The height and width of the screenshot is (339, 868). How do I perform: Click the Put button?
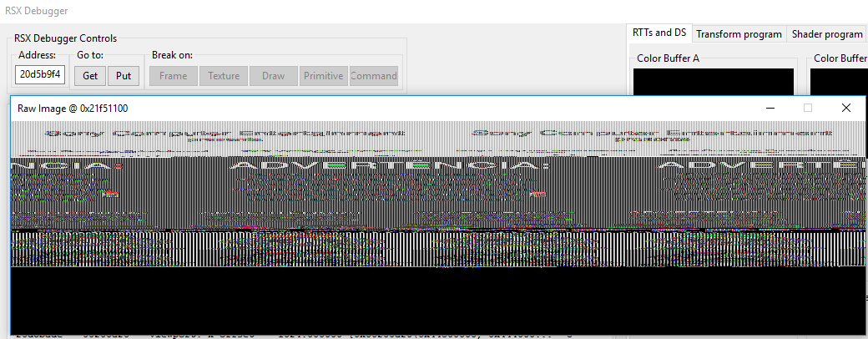coord(124,76)
